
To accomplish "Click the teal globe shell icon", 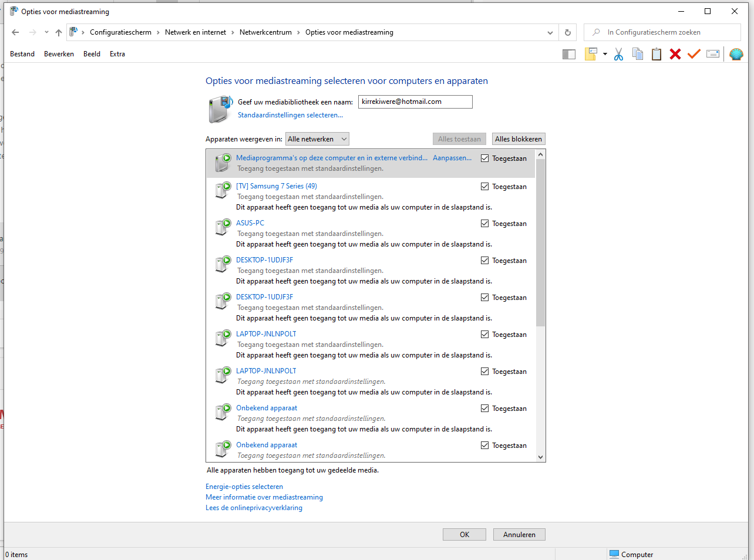I will pyautogui.click(x=736, y=54).
